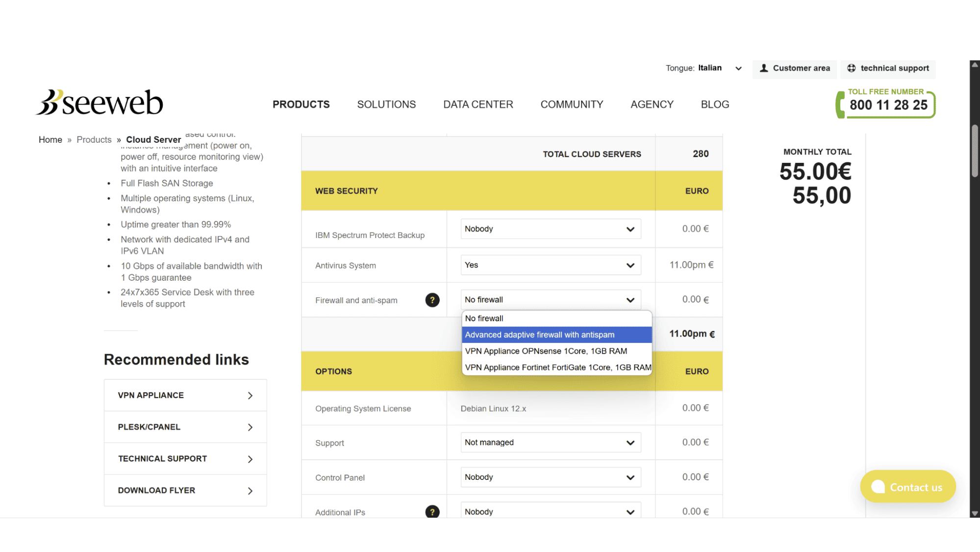Open the DATA CENTER menu
The height and width of the screenshot is (552, 980).
(478, 105)
